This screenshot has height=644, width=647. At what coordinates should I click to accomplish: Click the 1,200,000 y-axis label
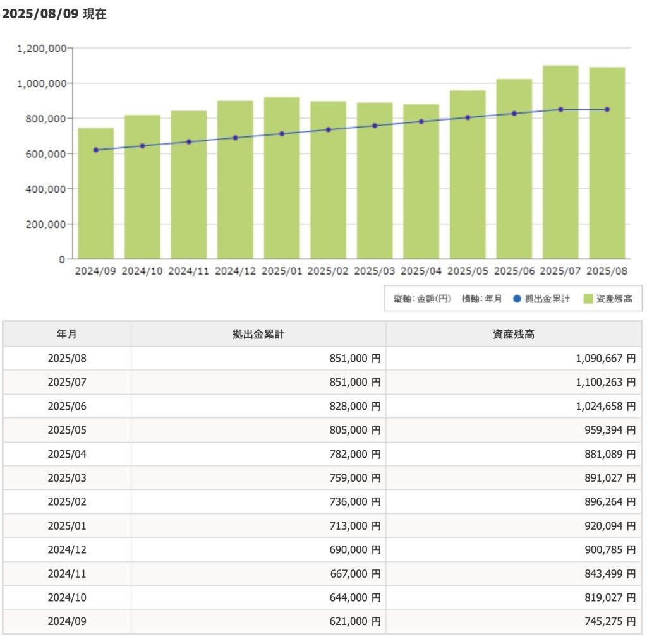42,48
